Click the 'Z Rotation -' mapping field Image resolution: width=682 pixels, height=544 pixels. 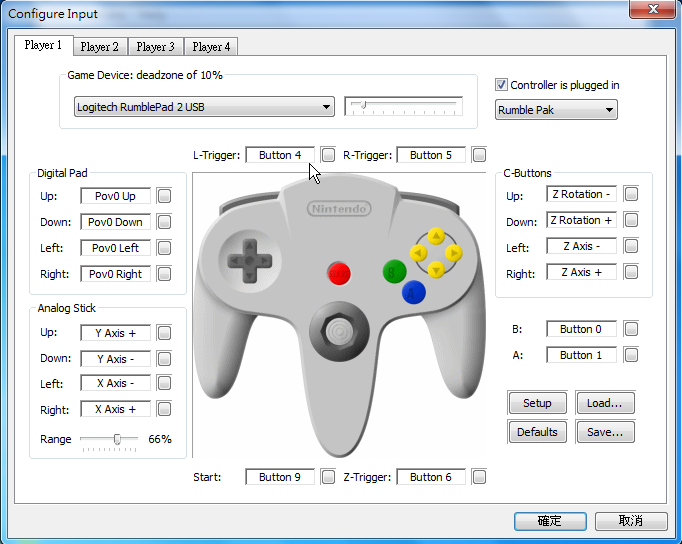581,194
